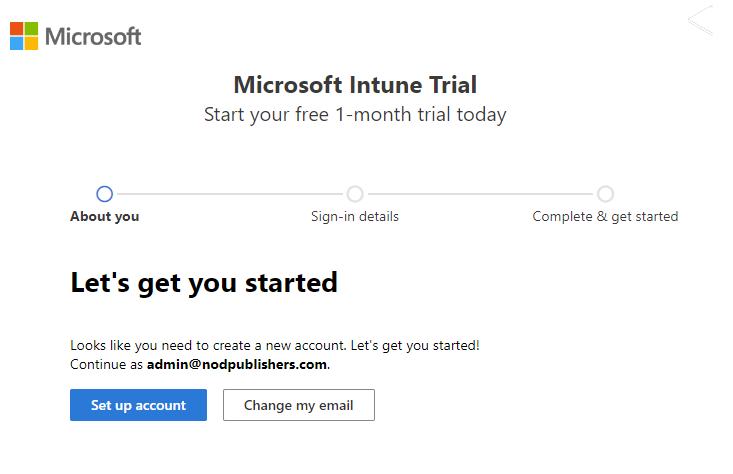Jump to Complete & get started label
The width and height of the screenshot is (733, 474).
[605, 216]
